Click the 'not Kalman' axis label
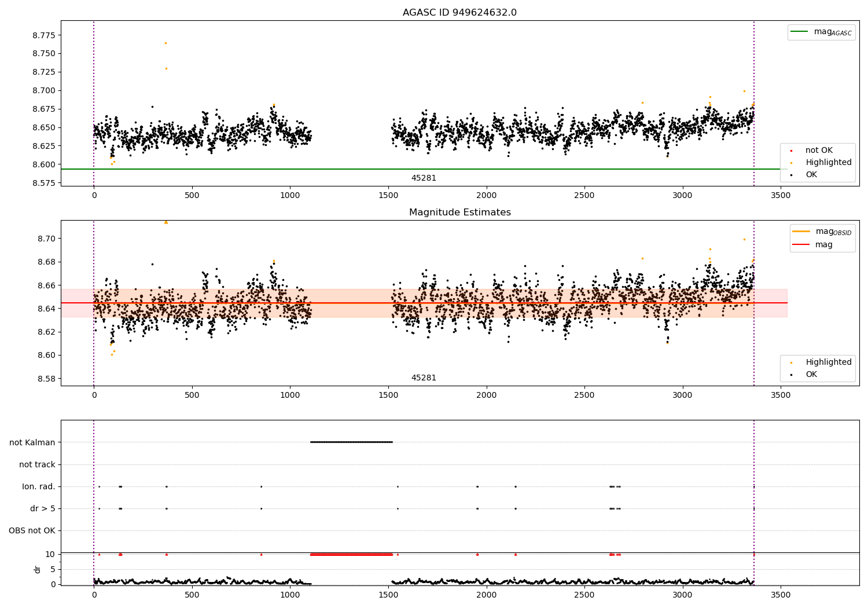Viewport: 868px width, 608px height. coord(32,442)
